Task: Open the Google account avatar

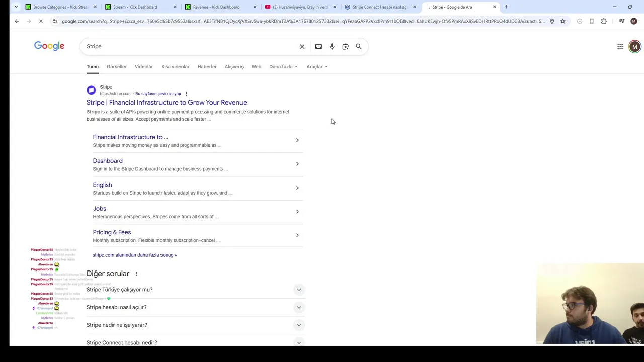Action: 634,46
